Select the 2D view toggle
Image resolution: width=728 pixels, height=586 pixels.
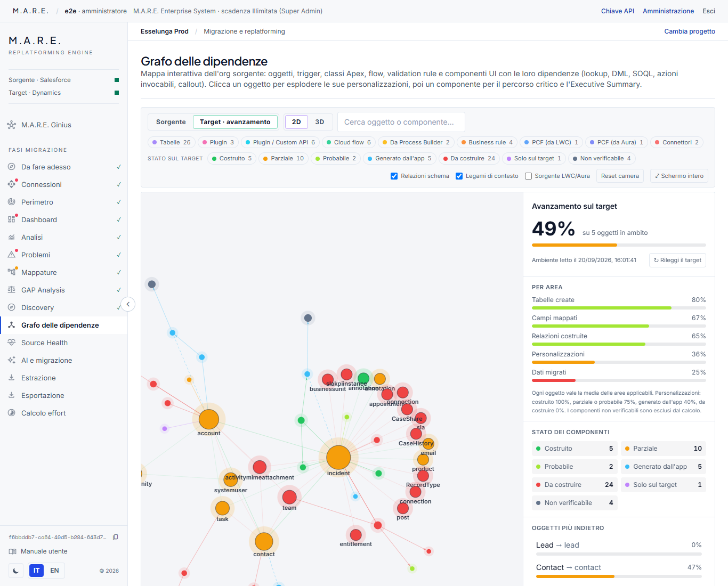pos(296,122)
